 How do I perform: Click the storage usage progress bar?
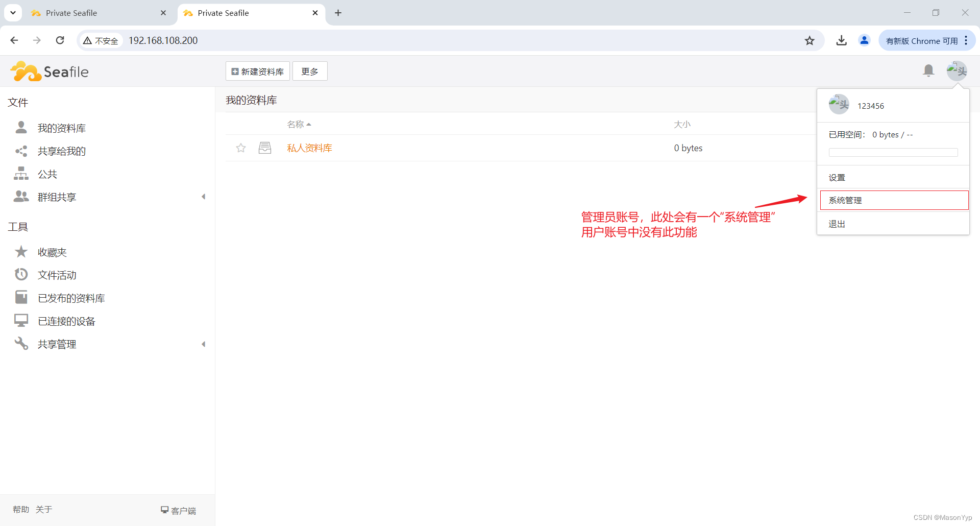click(x=893, y=152)
